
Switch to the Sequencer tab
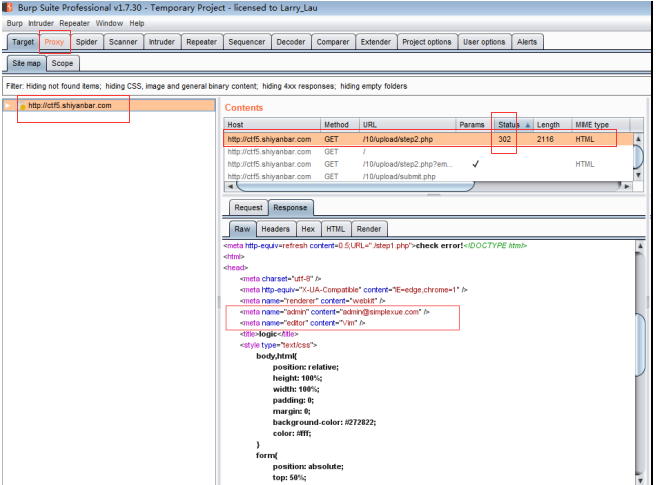(247, 42)
